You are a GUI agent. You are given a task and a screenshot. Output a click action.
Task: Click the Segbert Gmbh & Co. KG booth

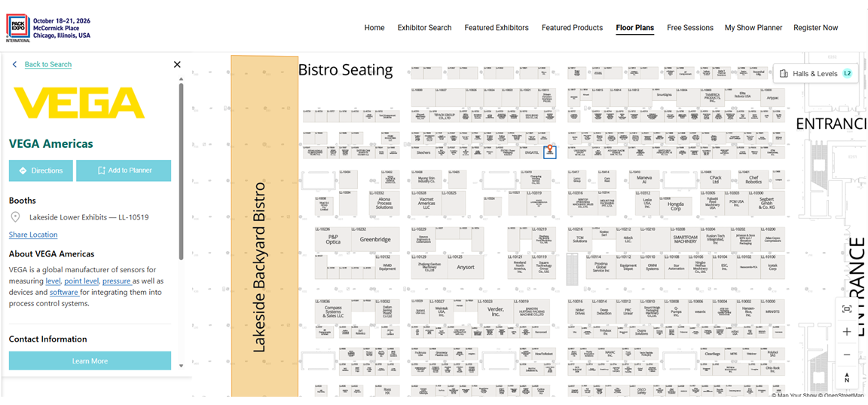pos(766,204)
